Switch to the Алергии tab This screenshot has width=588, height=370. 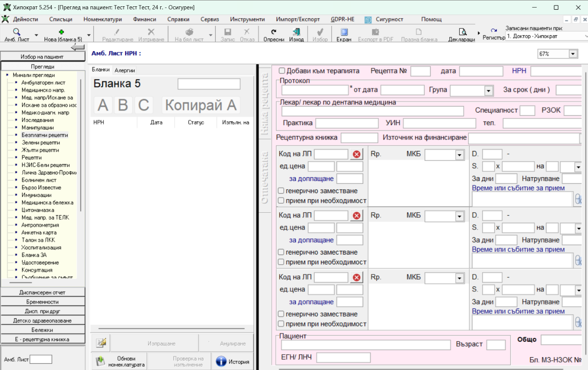(x=125, y=70)
